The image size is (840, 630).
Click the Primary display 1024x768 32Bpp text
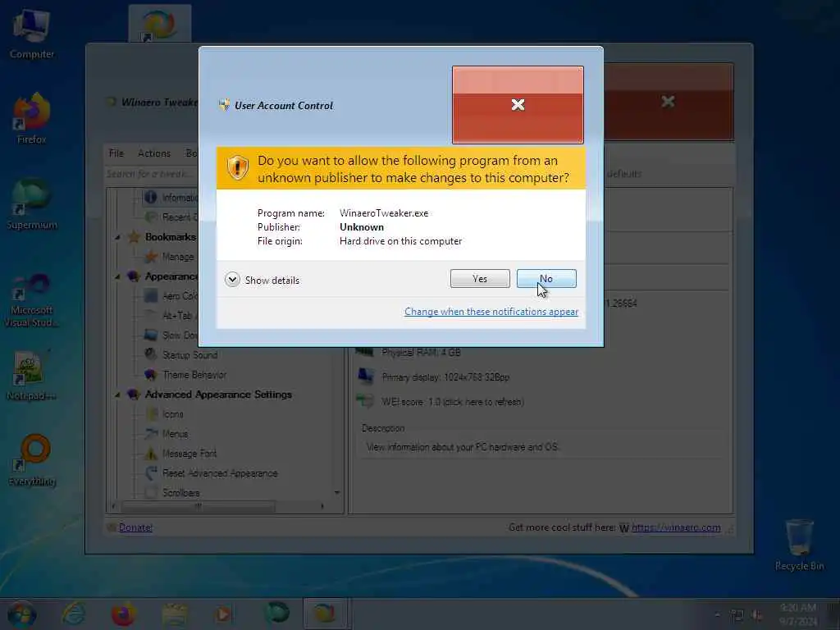(x=445, y=377)
